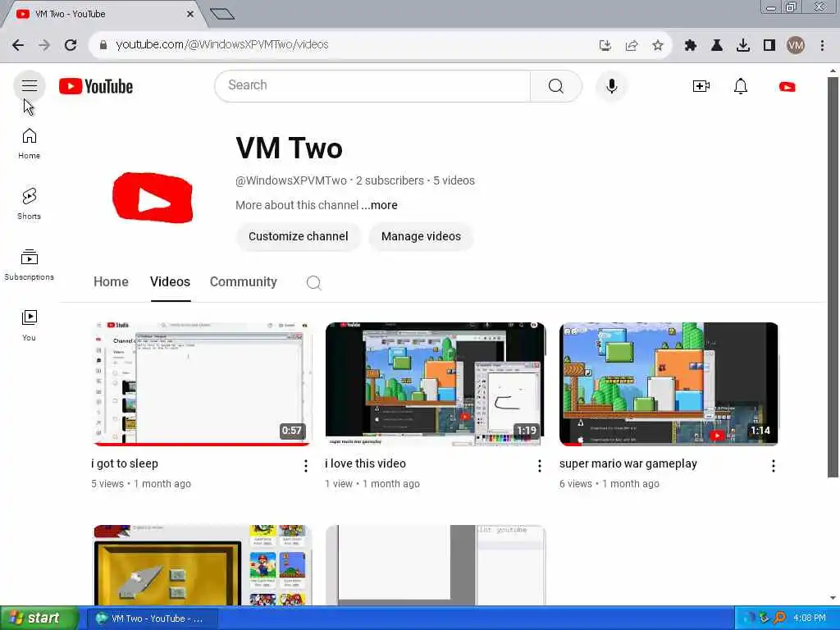The height and width of the screenshot is (630, 840).
Task: Expand channel description with ...more
Action: coord(379,205)
